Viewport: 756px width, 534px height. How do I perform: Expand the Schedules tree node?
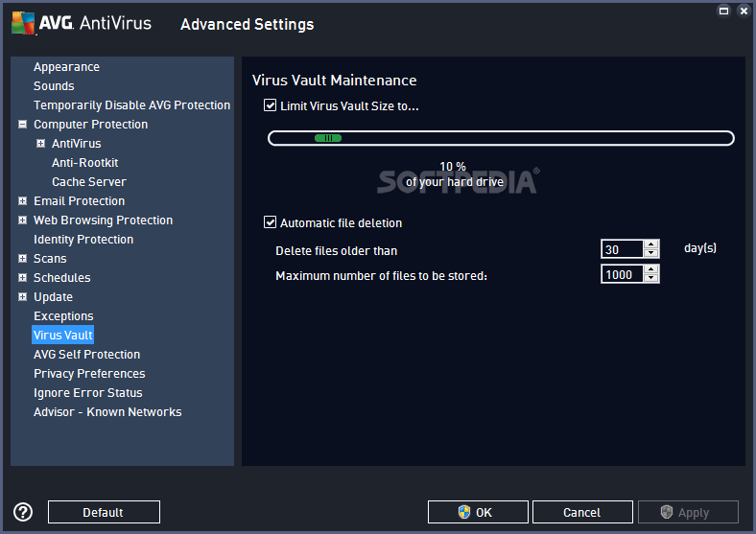pyautogui.click(x=22, y=278)
